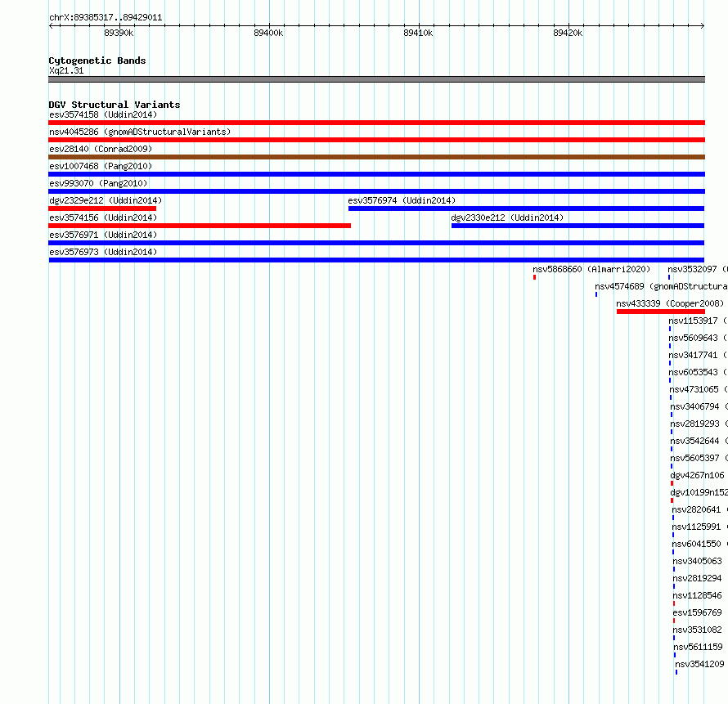Open the esv1007468 (Pang2010) variant label
The height and width of the screenshot is (704, 728).
click(101, 166)
